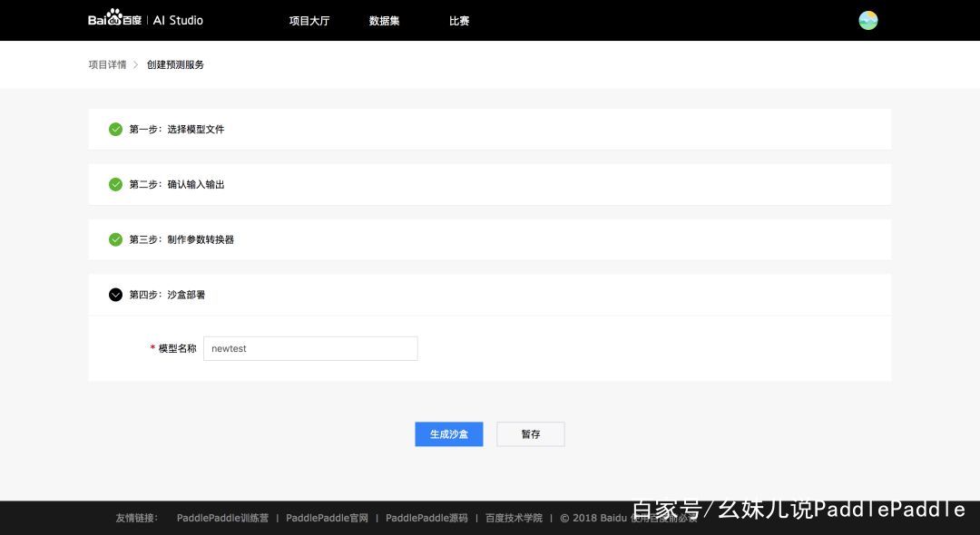Return to 项目详情 via the breadcrumb

[107, 65]
